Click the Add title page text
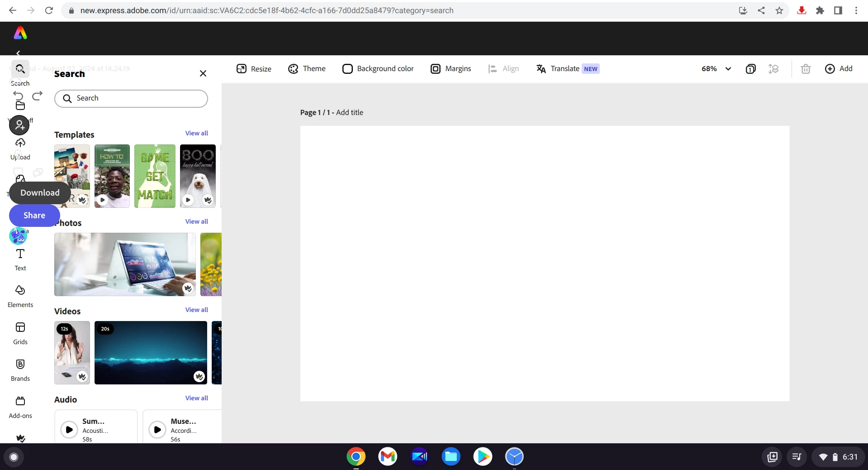 349,112
